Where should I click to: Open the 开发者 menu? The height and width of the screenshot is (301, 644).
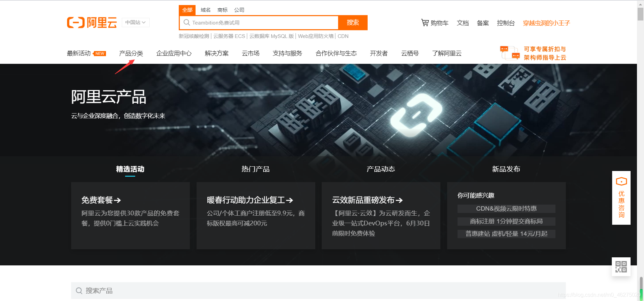[x=379, y=53]
